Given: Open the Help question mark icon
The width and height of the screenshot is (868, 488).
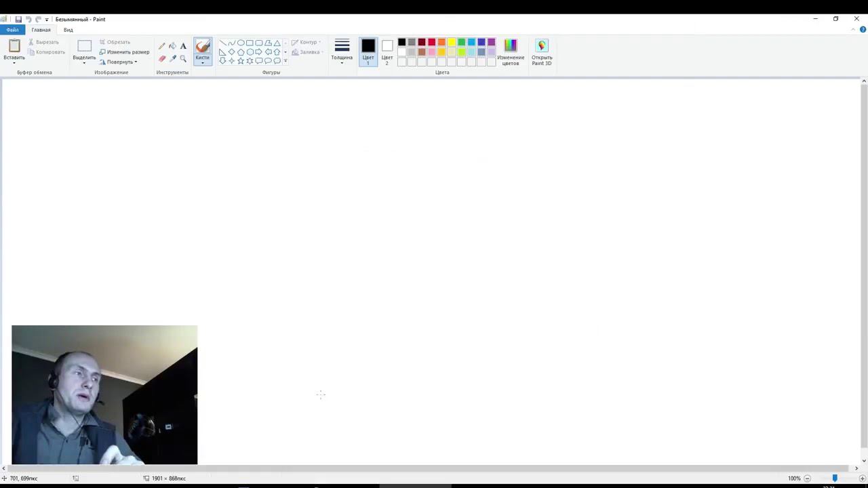Looking at the screenshot, I should (863, 30).
